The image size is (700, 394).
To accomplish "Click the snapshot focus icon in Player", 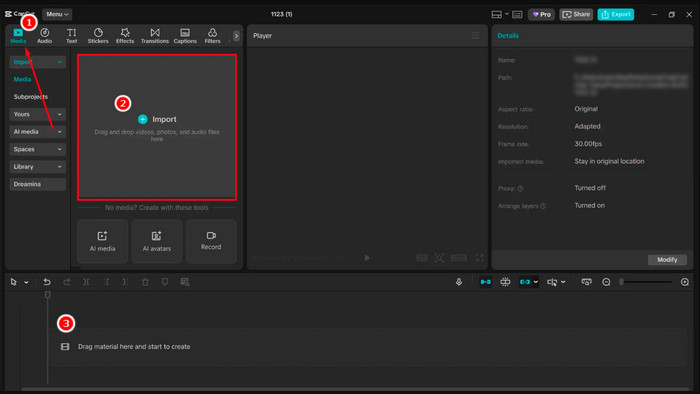I will coord(439,258).
